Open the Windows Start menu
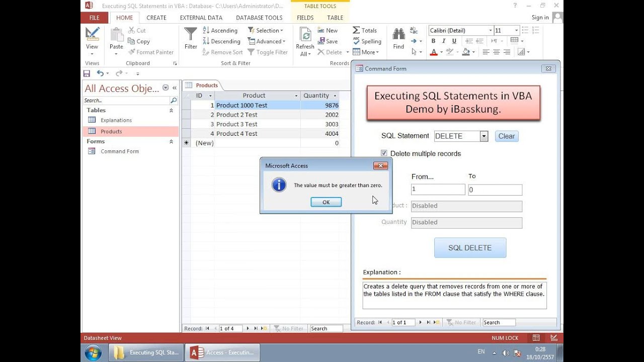 pos(93,352)
